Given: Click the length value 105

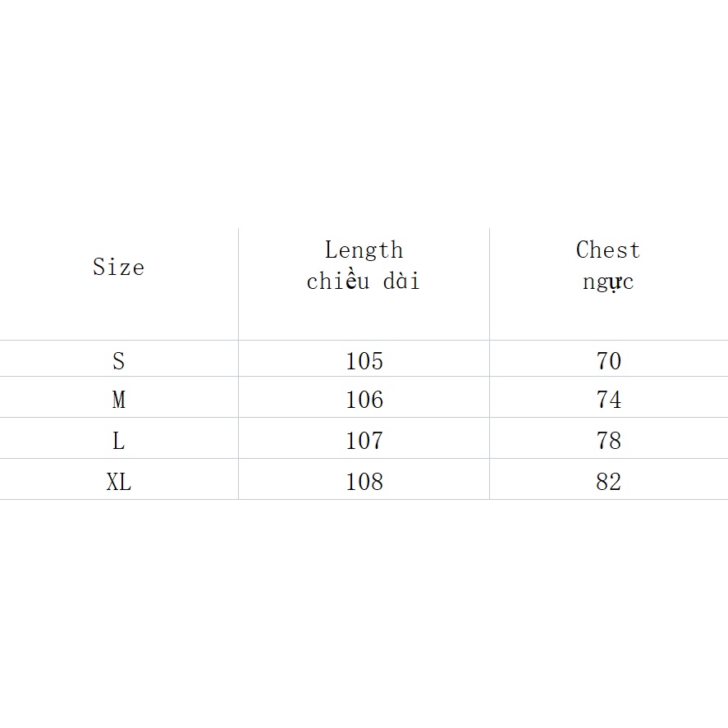Looking at the screenshot, I should (x=364, y=361).
